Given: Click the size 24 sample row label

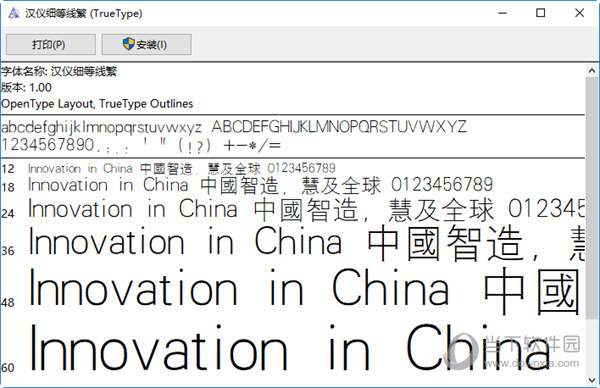Looking at the screenshot, I should [8, 214].
